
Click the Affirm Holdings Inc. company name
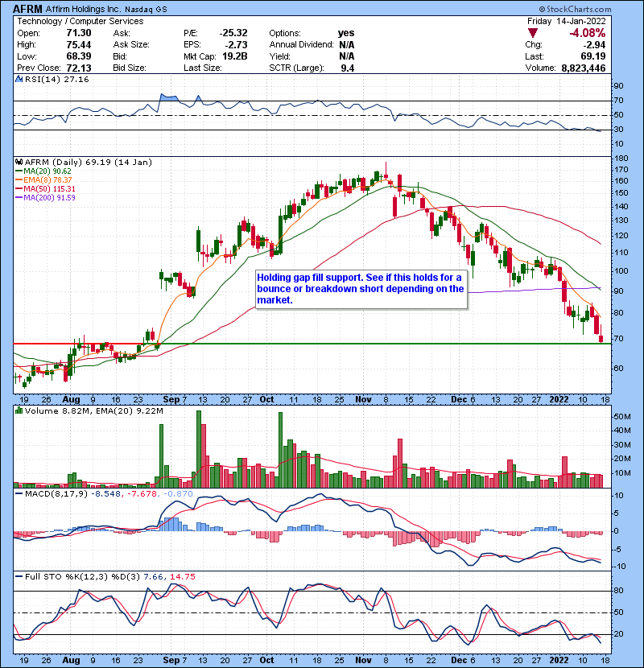pyautogui.click(x=83, y=9)
